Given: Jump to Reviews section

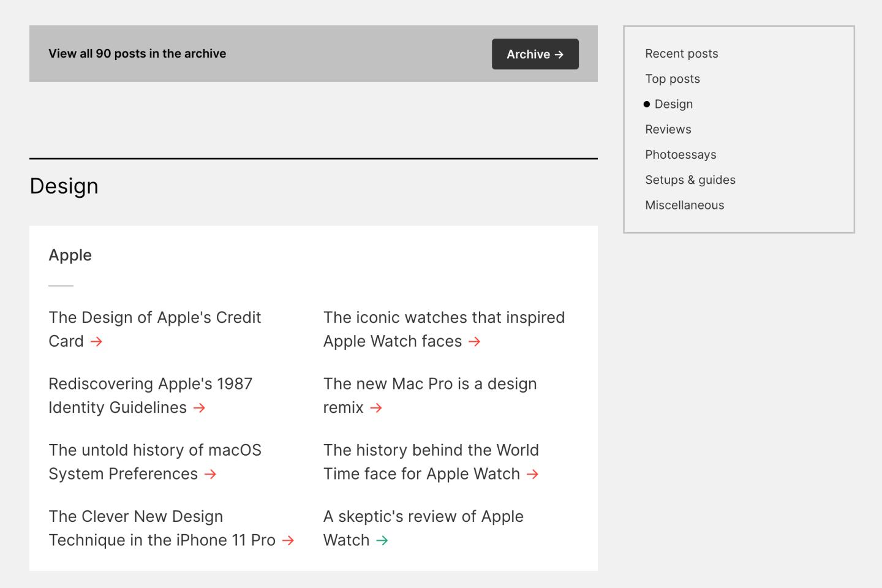Looking at the screenshot, I should coord(668,129).
